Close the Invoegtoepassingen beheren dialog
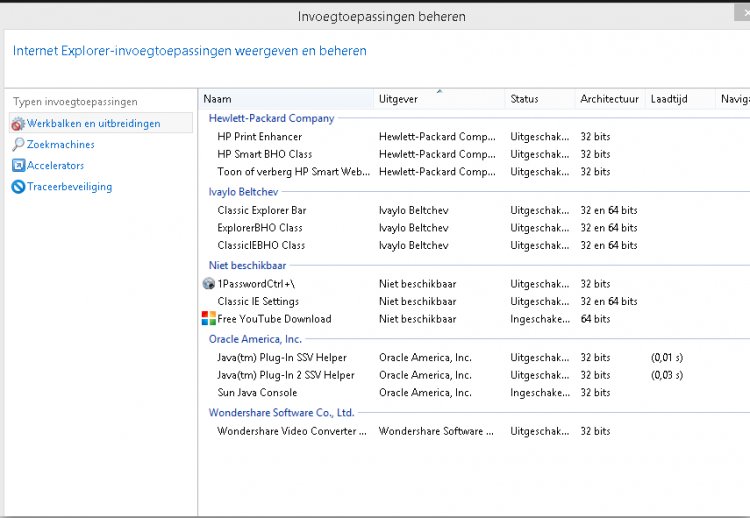The image size is (750, 518). pos(743,12)
